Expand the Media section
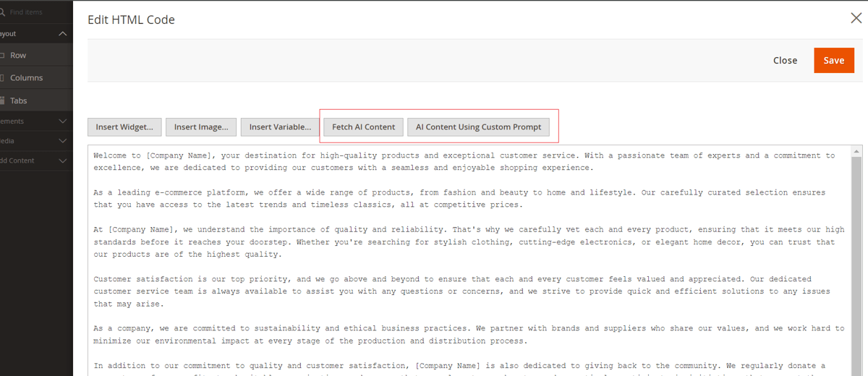This screenshot has height=376, width=868. (x=63, y=141)
